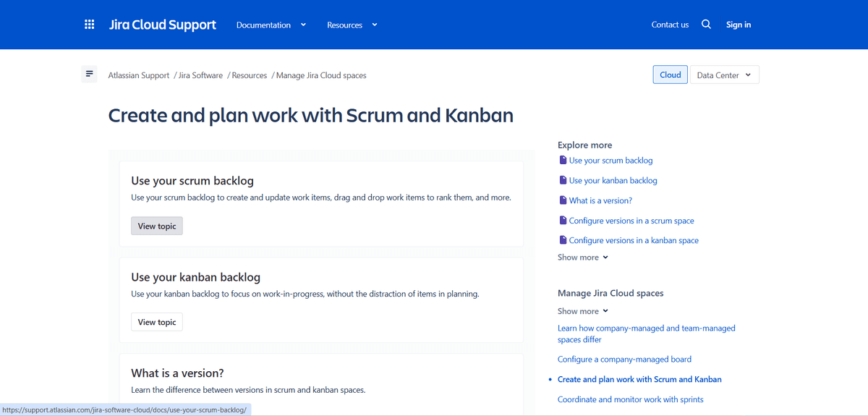Open Learn how company-managed and team-managed spaces differ
The image size is (868, 416).
pos(647,334)
